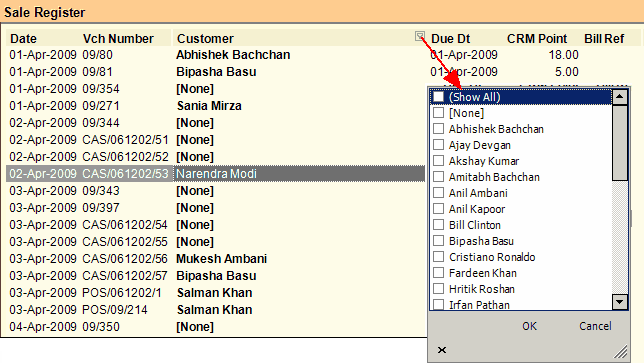Select voucher row CAS/061202/52
The height and width of the screenshot is (363, 644).
(x=216, y=157)
